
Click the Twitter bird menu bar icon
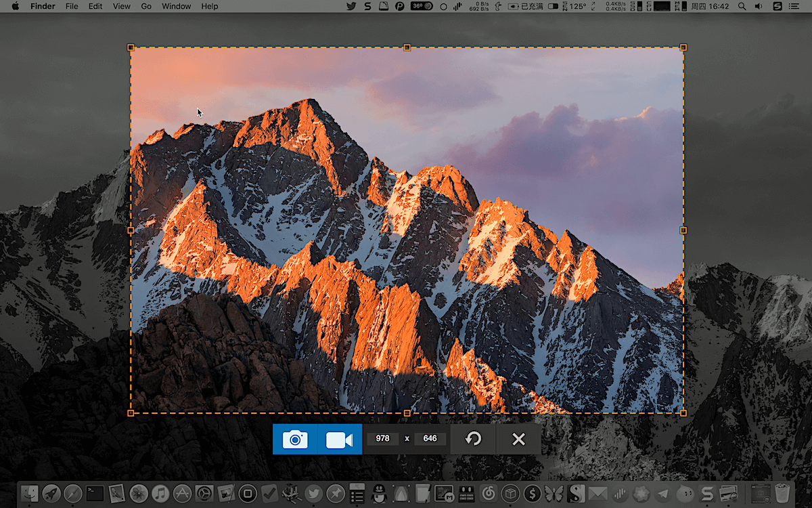coord(351,6)
